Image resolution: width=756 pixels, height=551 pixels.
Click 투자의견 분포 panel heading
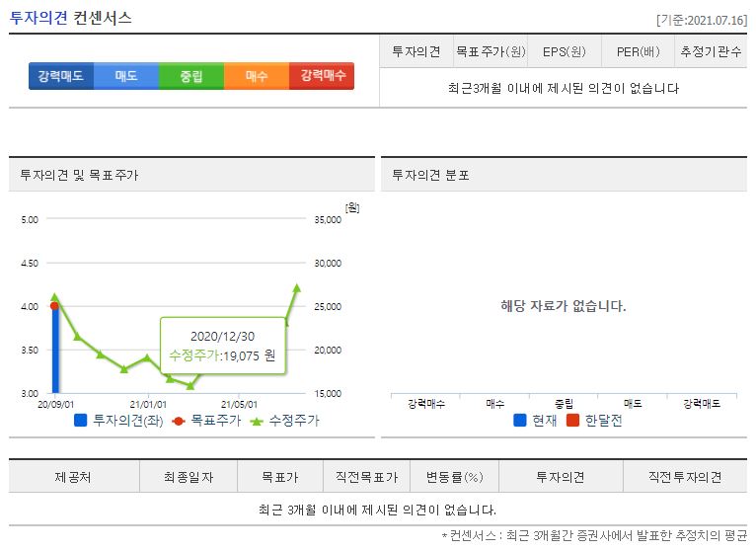(430, 175)
